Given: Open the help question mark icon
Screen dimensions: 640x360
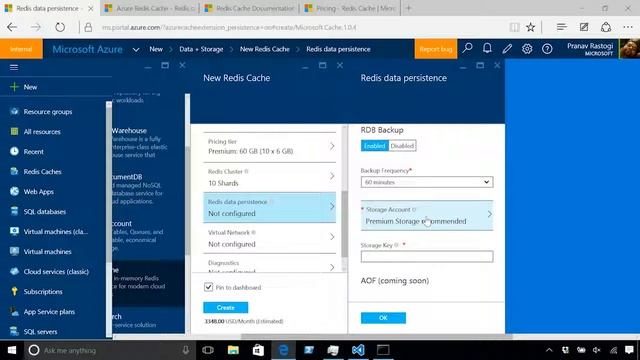Looking at the screenshot, I should tap(547, 49).
